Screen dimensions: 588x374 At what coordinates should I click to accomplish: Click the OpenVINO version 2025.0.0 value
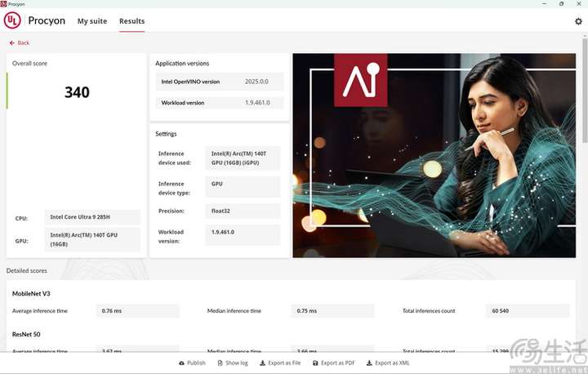(x=256, y=82)
